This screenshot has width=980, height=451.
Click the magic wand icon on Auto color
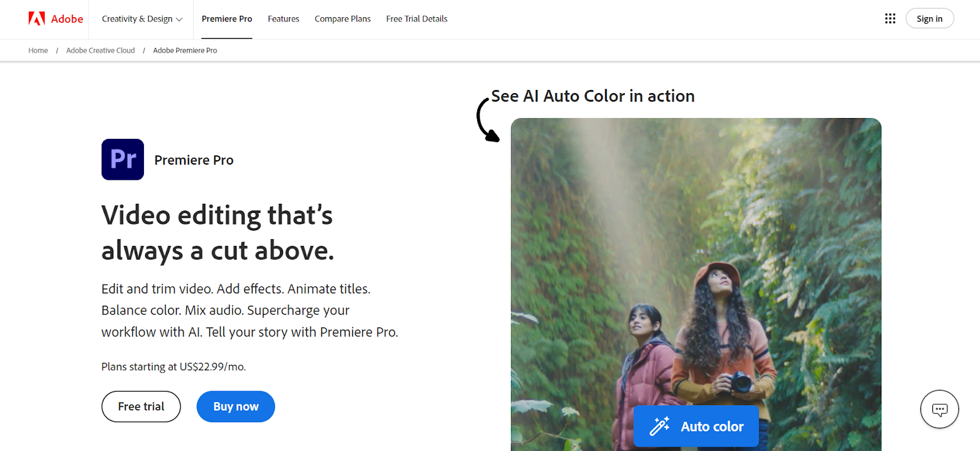click(x=660, y=426)
